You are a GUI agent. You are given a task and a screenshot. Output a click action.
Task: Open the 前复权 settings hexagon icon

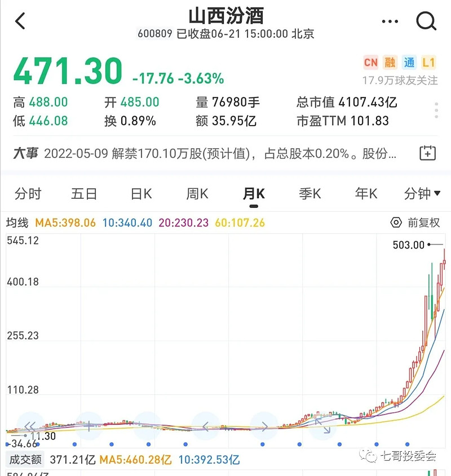396,223
